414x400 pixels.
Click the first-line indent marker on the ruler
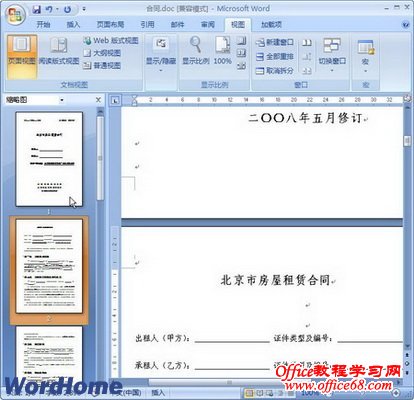point(134,98)
